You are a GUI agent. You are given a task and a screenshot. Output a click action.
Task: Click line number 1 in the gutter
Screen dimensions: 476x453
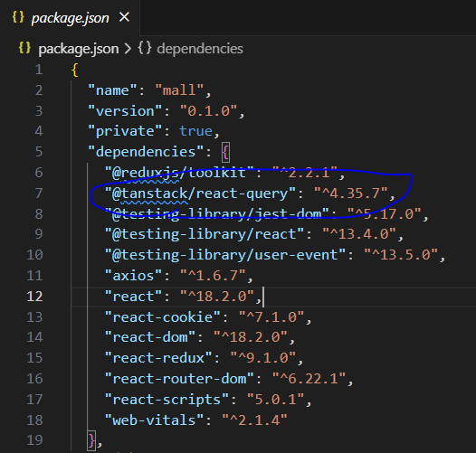point(39,70)
